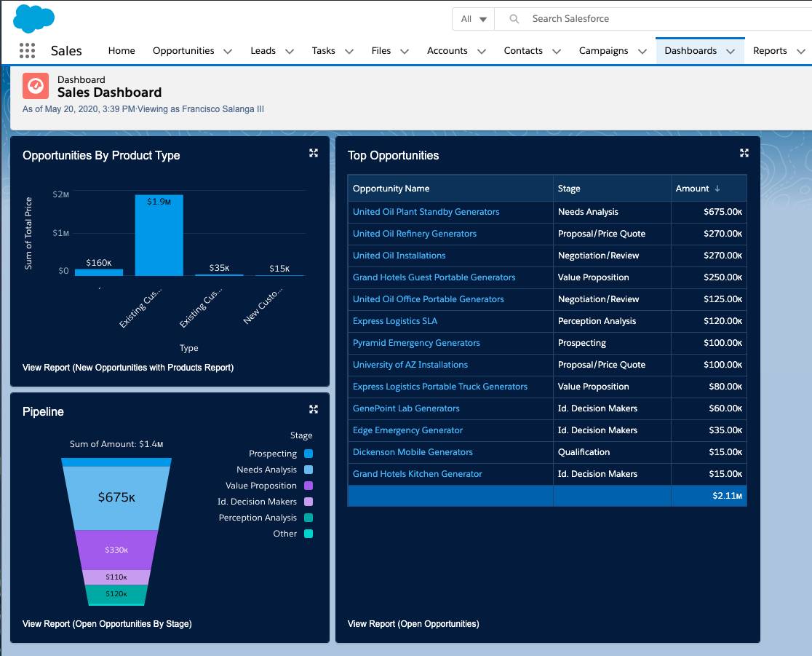Viewport: 812px width, 656px height.
Task: Open the Tasks tab dropdown chevron
Action: point(349,51)
